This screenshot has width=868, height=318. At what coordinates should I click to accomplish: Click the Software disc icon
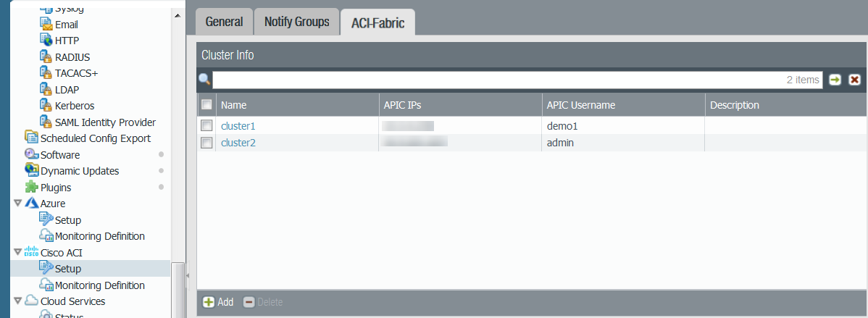(x=32, y=154)
